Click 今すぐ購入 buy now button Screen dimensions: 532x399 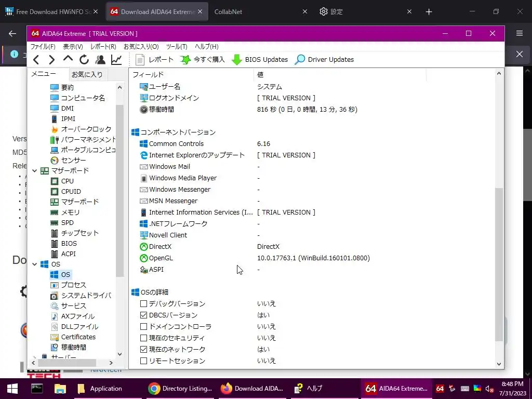[202, 60]
